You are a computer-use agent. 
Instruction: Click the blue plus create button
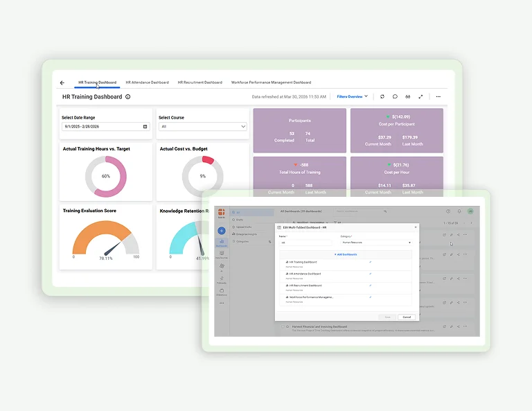pyautogui.click(x=222, y=231)
